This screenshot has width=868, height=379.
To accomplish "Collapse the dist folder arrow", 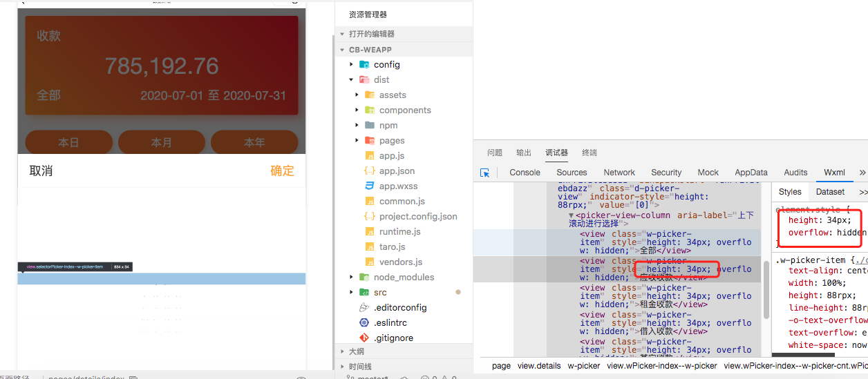I will (352, 79).
